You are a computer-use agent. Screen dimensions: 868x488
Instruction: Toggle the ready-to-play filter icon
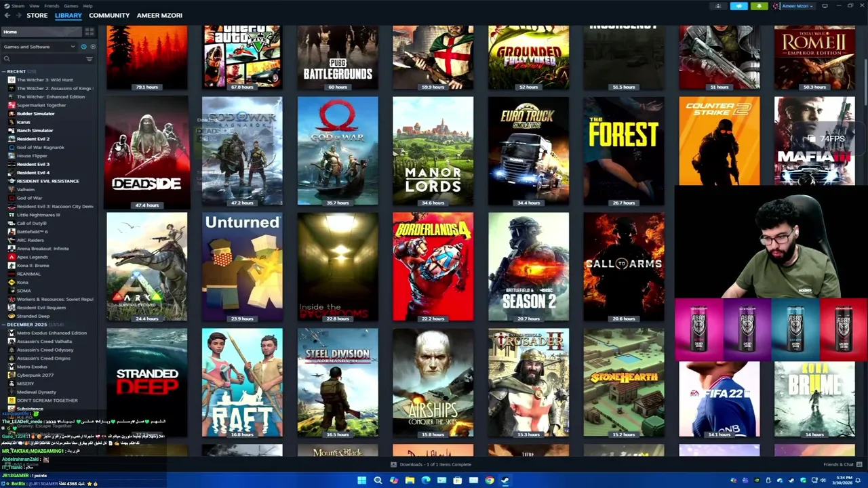93,47
